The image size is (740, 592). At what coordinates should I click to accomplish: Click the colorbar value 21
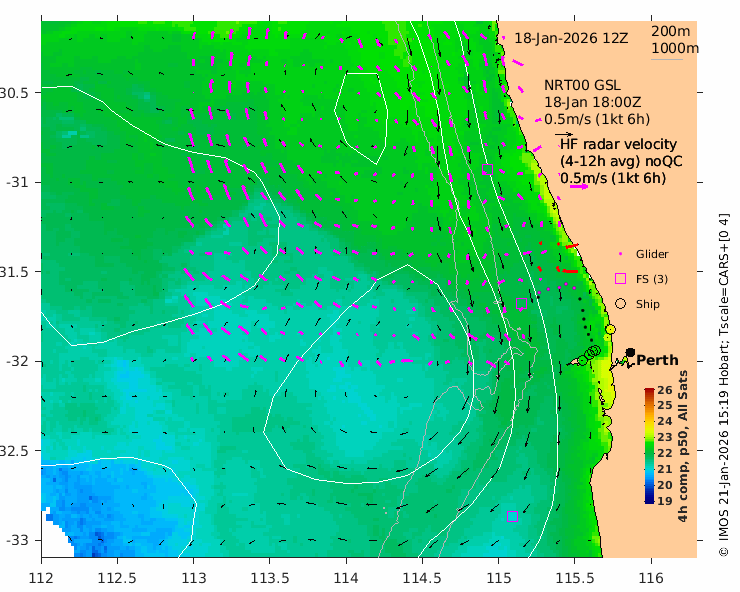664,469
